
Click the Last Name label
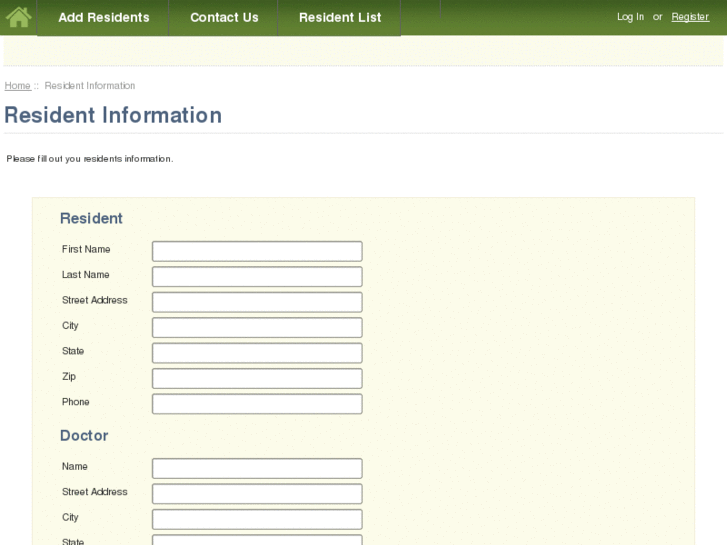[x=86, y=275]
